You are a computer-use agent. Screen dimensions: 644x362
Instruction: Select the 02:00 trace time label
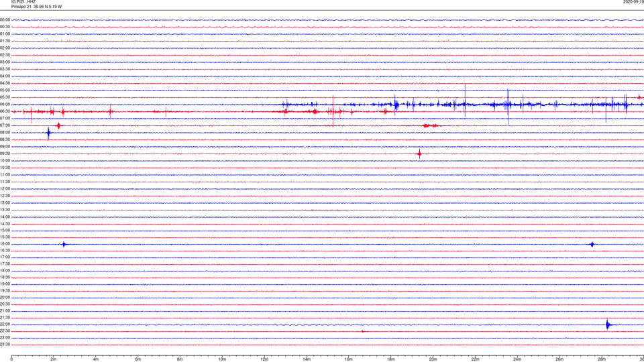pyautogui.click(x=5, y=48)
